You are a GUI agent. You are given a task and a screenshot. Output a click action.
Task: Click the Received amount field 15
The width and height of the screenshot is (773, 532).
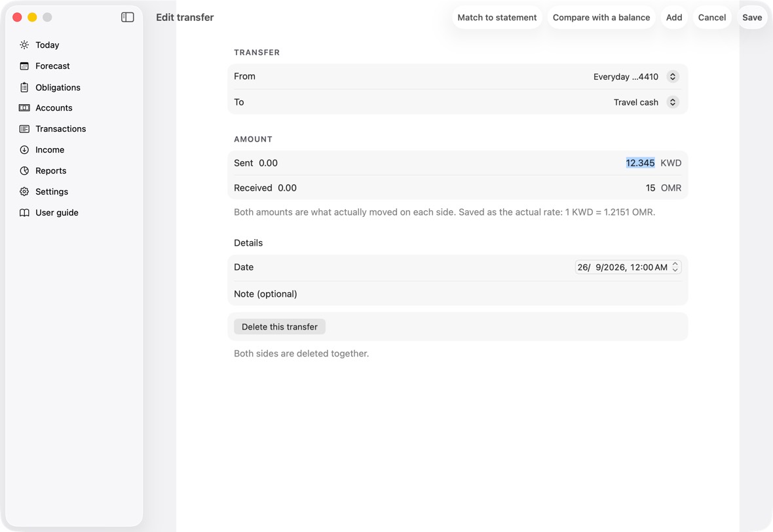pos(650,188)
